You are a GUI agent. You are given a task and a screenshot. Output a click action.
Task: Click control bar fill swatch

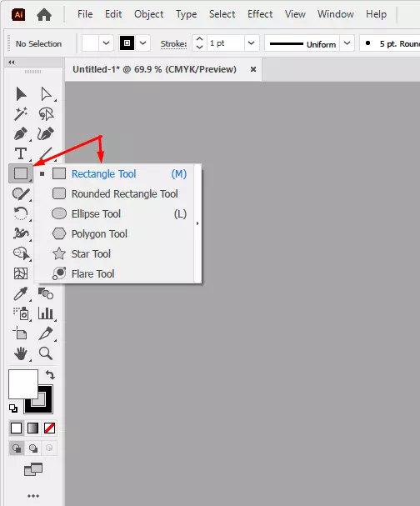tap(90, 43)
